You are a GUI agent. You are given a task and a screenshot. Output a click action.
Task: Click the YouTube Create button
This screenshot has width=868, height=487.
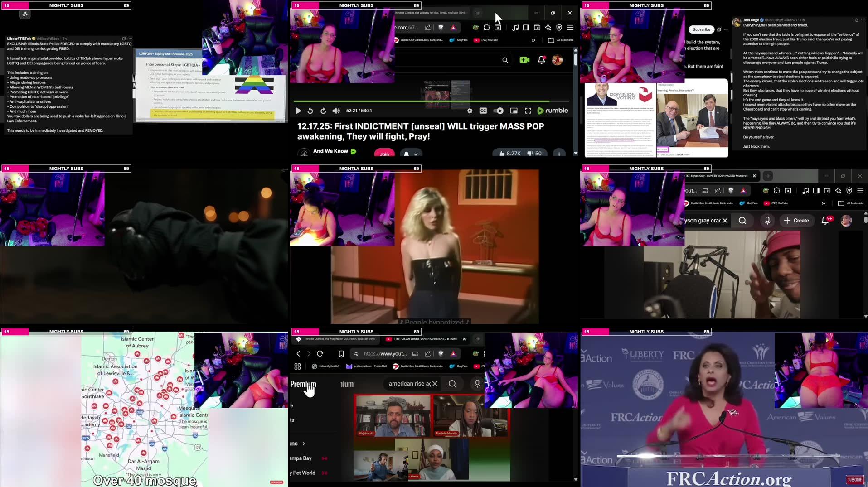pyautogui.click(x=796, y=221)
